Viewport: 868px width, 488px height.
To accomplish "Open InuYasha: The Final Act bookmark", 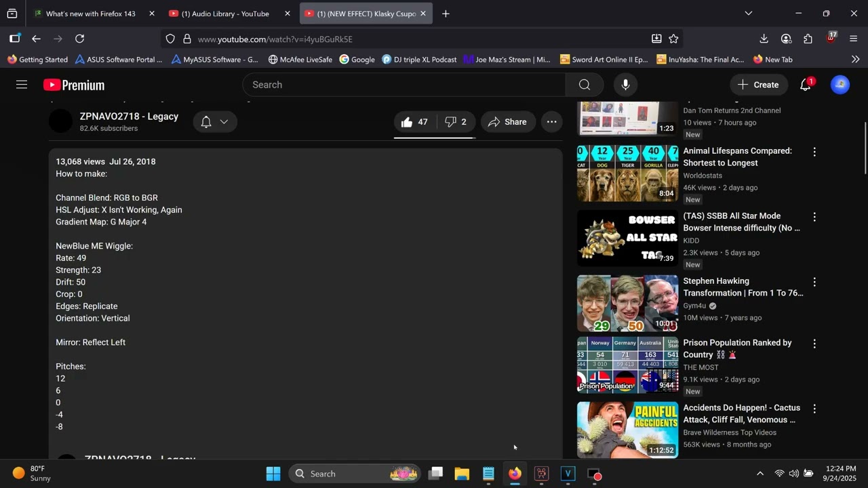I will 701,59.
